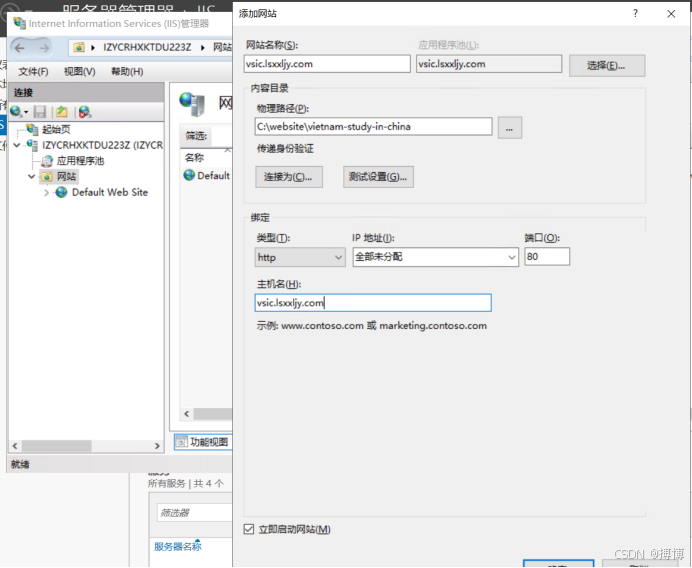The width and height of the screenshot is (692, 568).
Task: Collapse the IZYCRHXKTDU223Z server node
Action: pos(17,145)
